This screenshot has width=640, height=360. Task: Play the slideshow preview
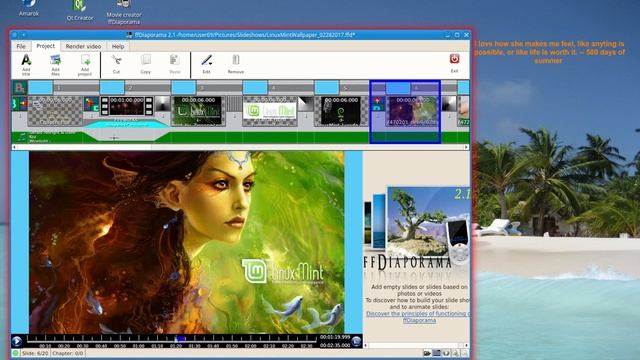17,341
